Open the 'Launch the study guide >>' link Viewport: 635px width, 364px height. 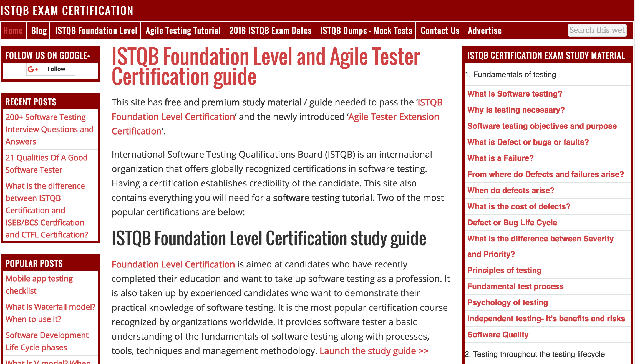374,350
